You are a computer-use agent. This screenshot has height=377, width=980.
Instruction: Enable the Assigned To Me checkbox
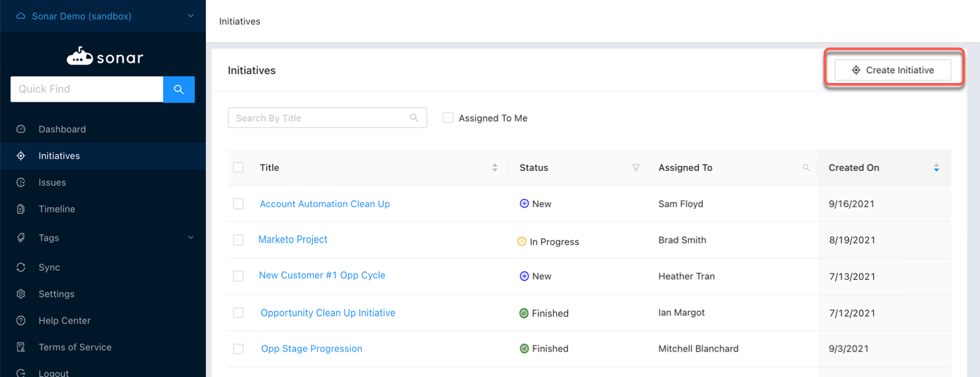tap(448, 118)
